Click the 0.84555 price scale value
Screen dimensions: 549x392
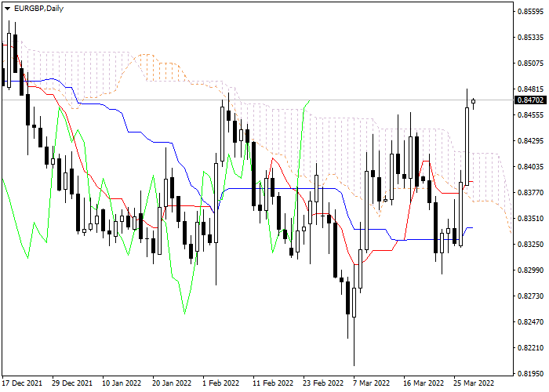(530, 115)
